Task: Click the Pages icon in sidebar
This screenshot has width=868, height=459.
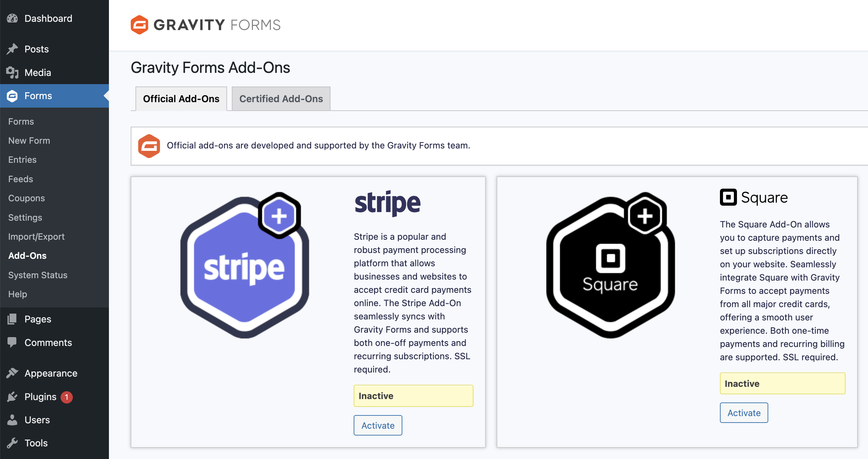Action: point(12,319)
